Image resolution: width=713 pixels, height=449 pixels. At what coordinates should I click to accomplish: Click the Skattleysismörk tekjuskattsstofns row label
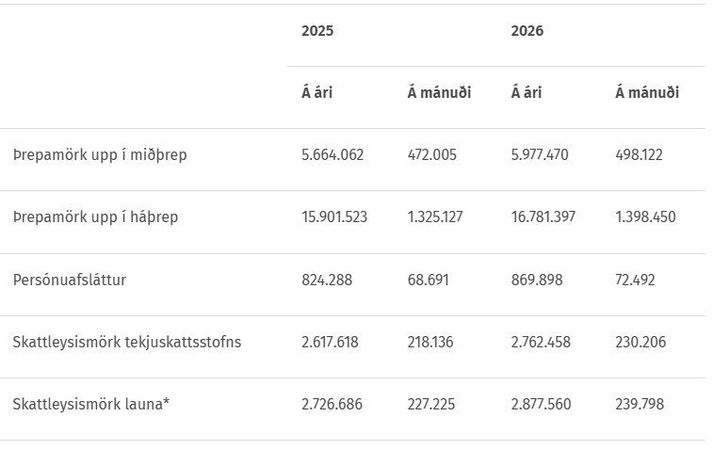[x=127, y=342]
